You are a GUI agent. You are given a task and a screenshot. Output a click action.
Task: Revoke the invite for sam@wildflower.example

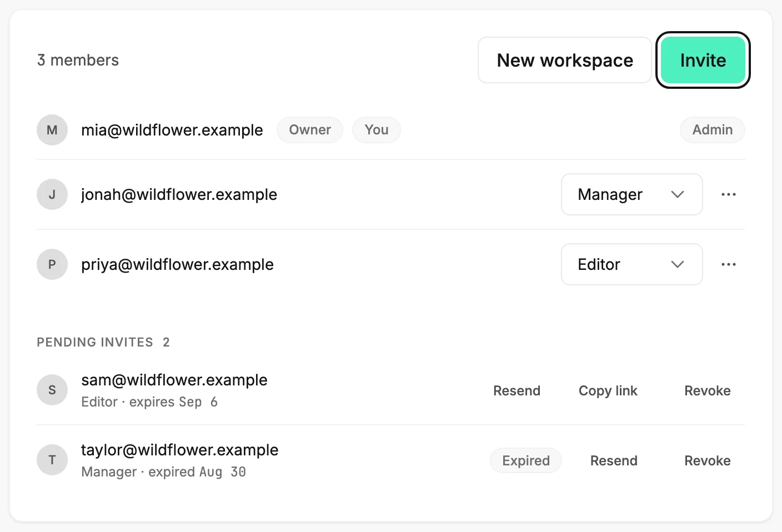(708, 390)
